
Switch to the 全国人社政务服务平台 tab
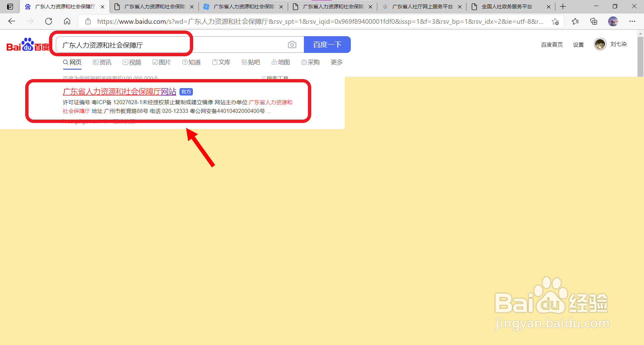506,7
